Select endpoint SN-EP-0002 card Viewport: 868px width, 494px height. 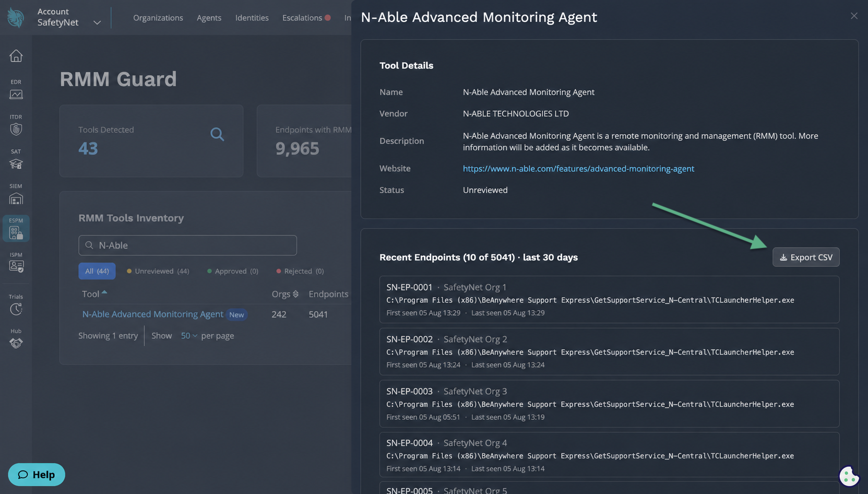(609, 351)
